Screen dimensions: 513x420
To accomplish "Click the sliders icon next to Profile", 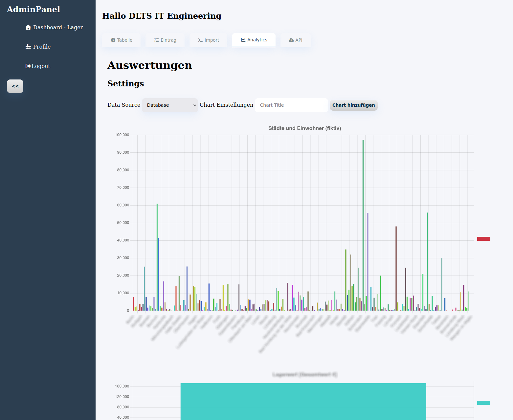I will coord(28,47).
